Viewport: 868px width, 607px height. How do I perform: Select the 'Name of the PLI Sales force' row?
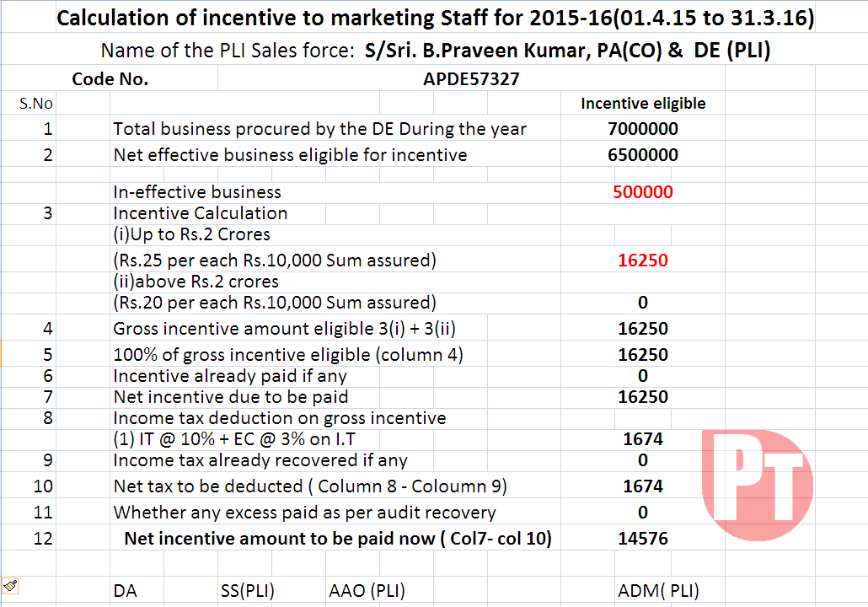pyautogui.click(x=435, y=51)
